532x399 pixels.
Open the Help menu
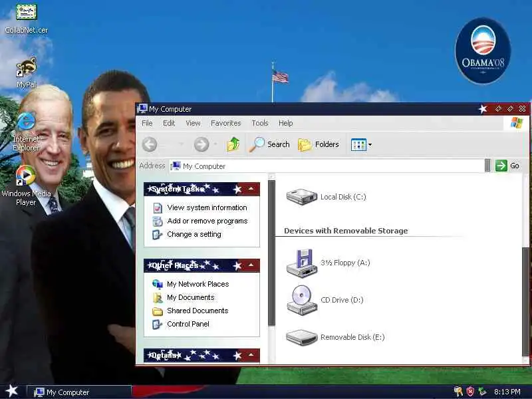[286, 123]
